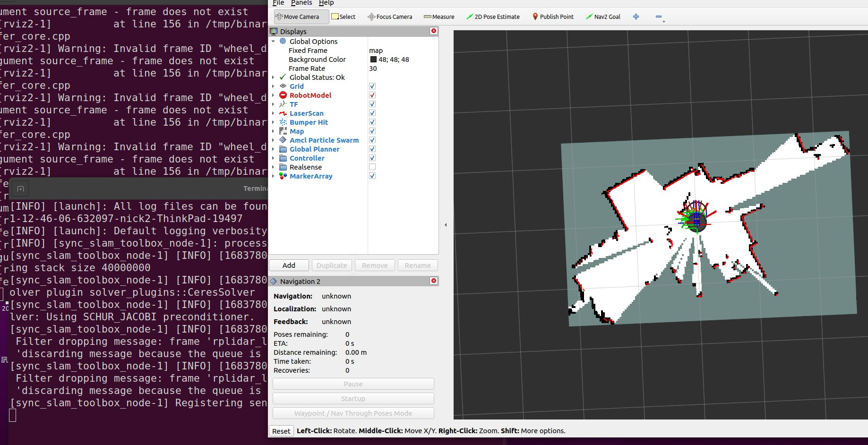
Task: Click the Add button to add a display
Action: [x=288, y=265]
